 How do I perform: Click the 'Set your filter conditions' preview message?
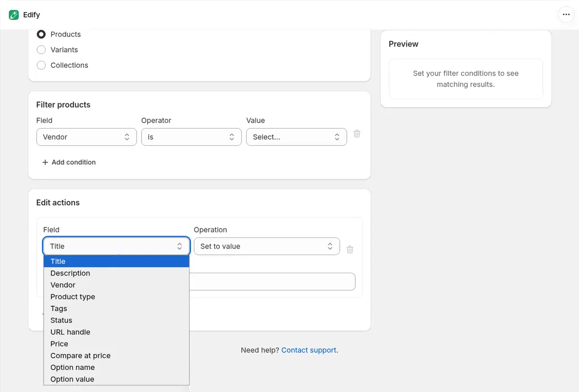[466, 79]
